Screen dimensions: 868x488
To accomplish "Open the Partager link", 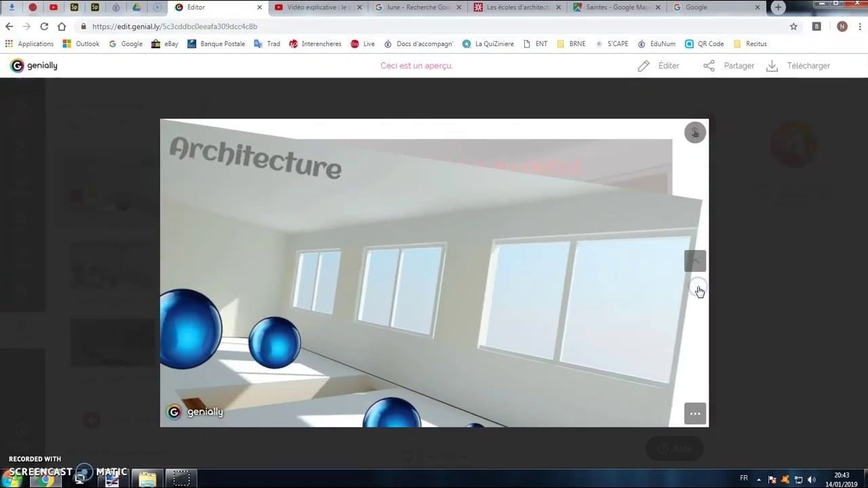I will [x=739, y=66].
